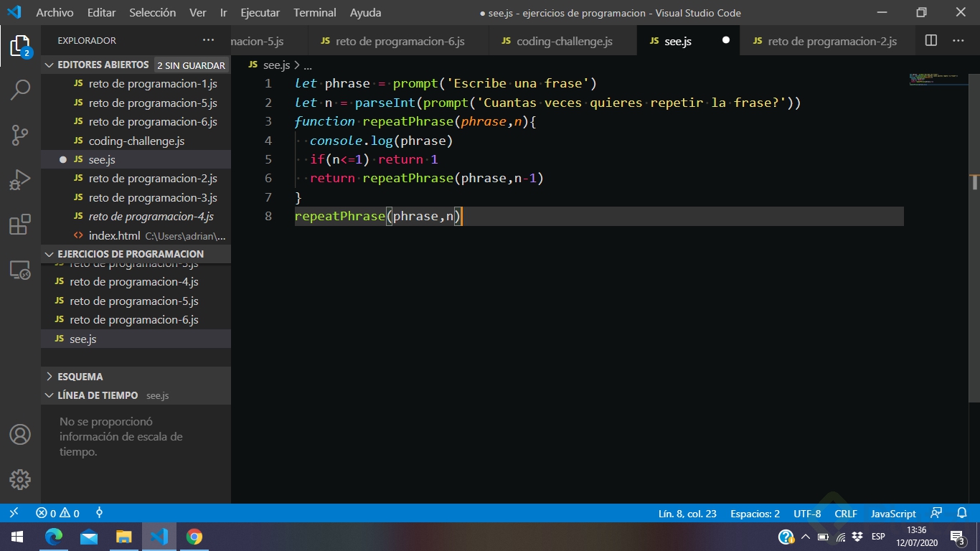
Task: Open the Ir menu
Action: tap(224, 13)
